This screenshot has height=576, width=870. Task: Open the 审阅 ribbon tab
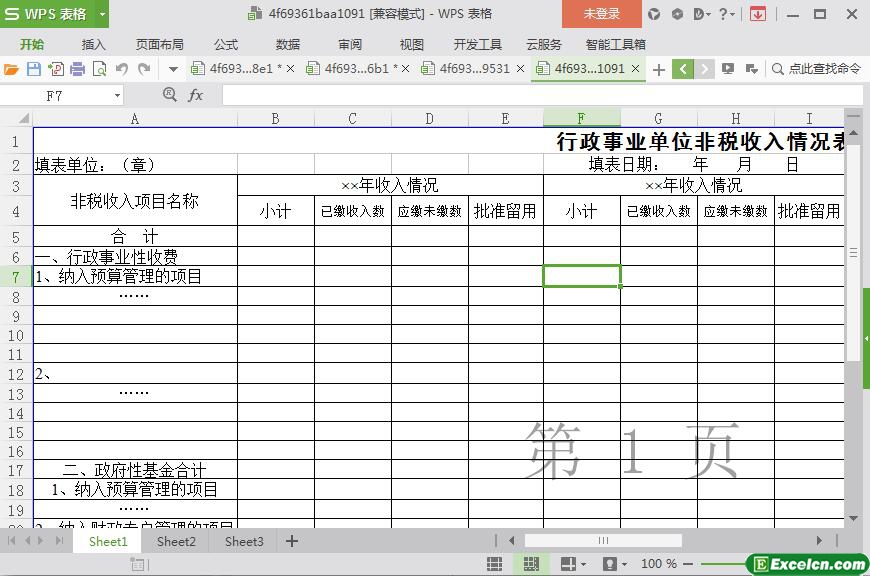350,44
